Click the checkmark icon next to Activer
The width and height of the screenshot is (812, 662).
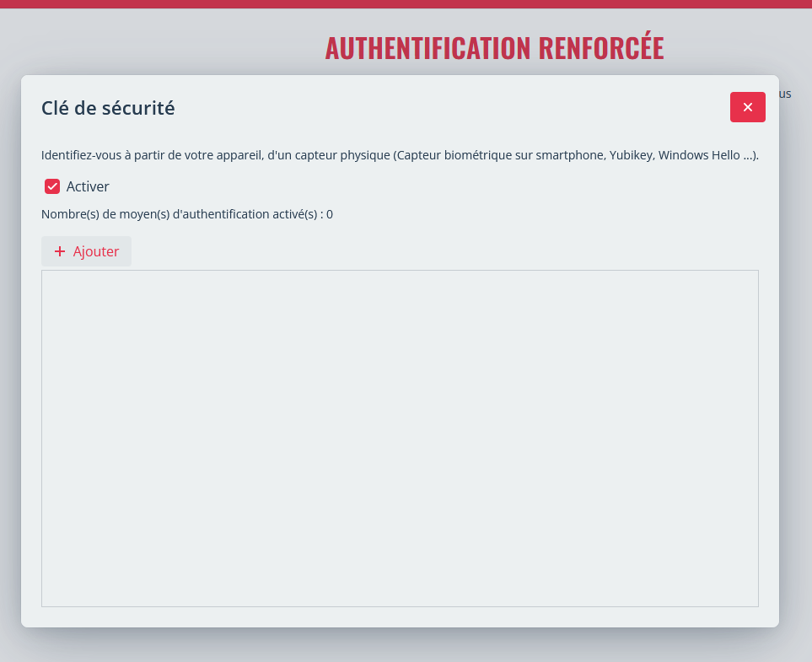pyautogui.click(x=52, y=186)
